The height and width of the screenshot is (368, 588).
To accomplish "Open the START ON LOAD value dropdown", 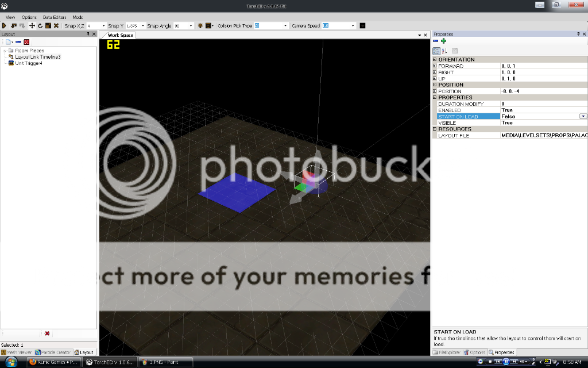I will 583,116.
